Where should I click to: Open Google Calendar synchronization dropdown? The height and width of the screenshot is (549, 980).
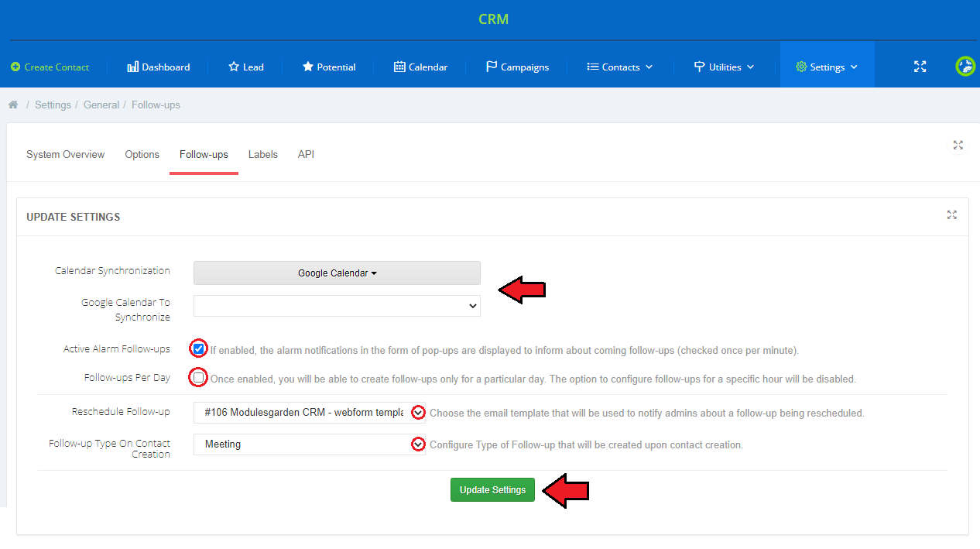[x=337, y=273]
